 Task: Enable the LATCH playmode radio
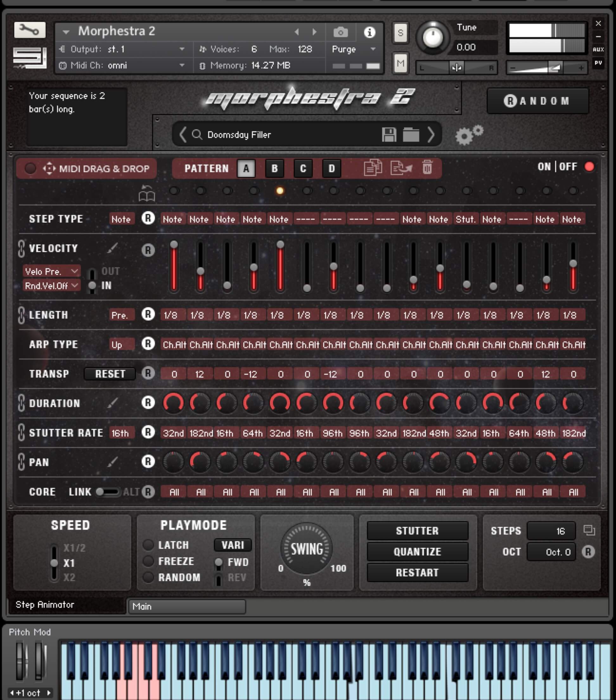pos(148,545)
